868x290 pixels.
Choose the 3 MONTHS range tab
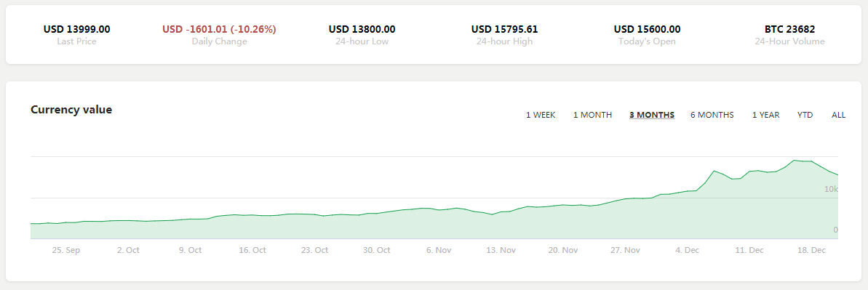(652, 115)
